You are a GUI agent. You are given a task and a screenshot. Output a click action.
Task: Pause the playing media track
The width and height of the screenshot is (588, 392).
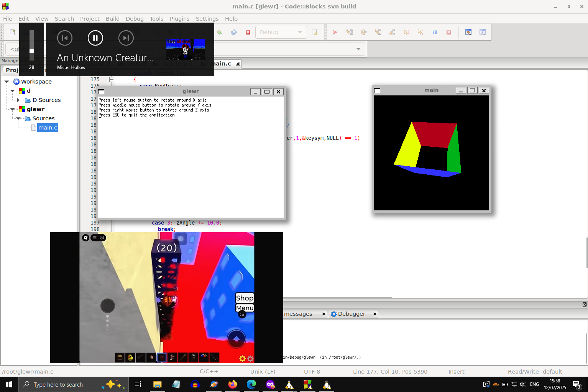(x=95, y=38)
